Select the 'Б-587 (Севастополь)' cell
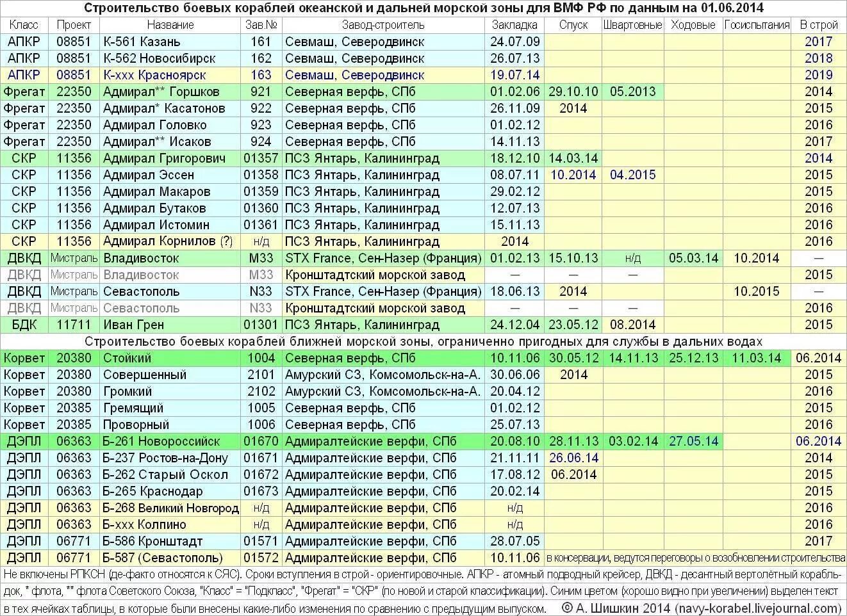Screen dimensions: 847x616 [x=170, y=558]
